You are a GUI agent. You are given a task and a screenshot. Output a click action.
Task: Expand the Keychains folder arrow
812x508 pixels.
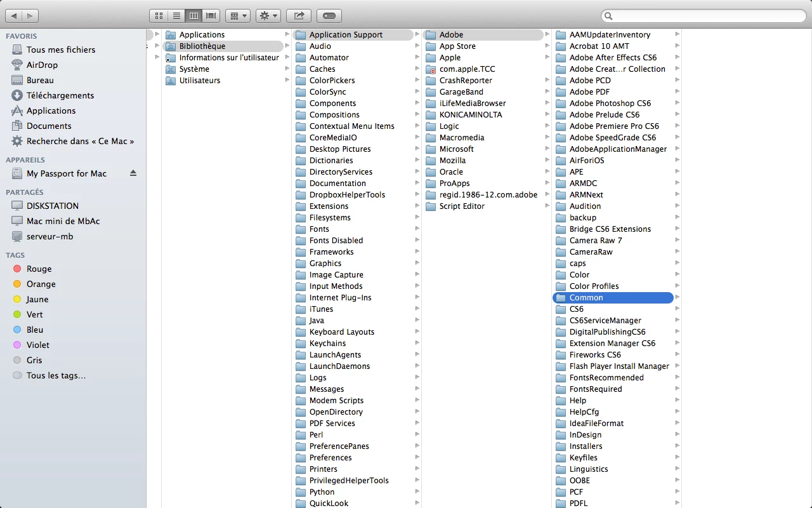point(417,343)
